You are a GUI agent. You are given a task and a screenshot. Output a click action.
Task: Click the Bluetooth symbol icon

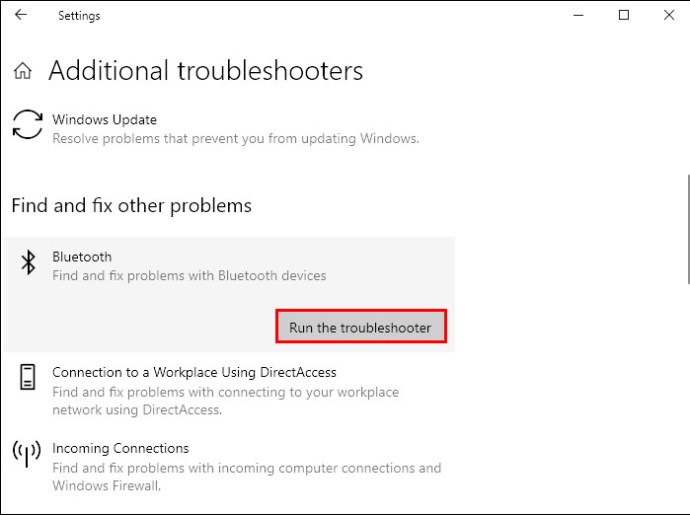29,262
